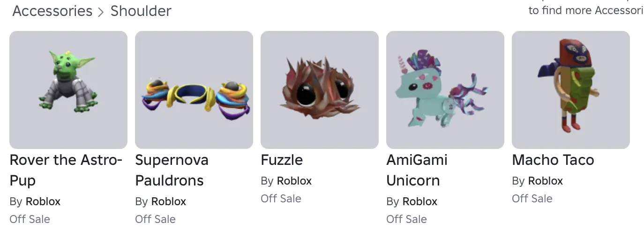Image resolution: width=644 pixels, height=252 pixels.
Task: Select the Fuzzle item thumbnail
Action: 320,90
